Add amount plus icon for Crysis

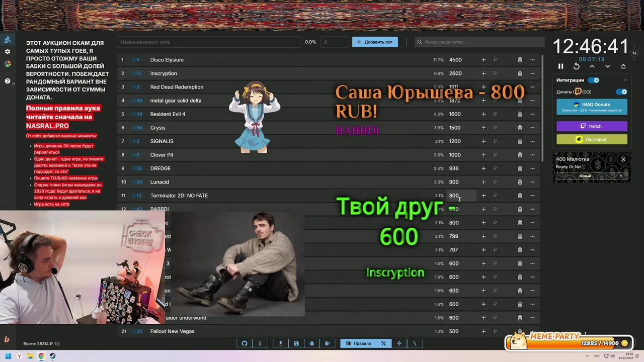tap(484, 128)
